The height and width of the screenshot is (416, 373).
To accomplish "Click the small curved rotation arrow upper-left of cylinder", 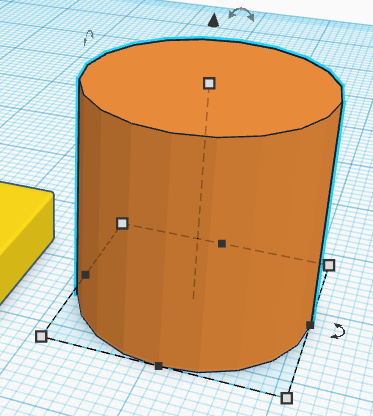I will [89, 38].
